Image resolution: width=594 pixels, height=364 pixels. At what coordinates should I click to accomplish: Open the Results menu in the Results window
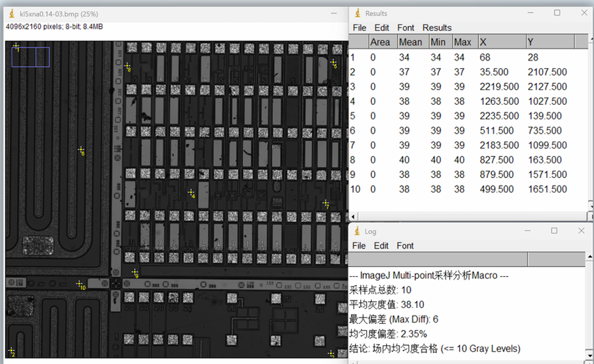437,28
